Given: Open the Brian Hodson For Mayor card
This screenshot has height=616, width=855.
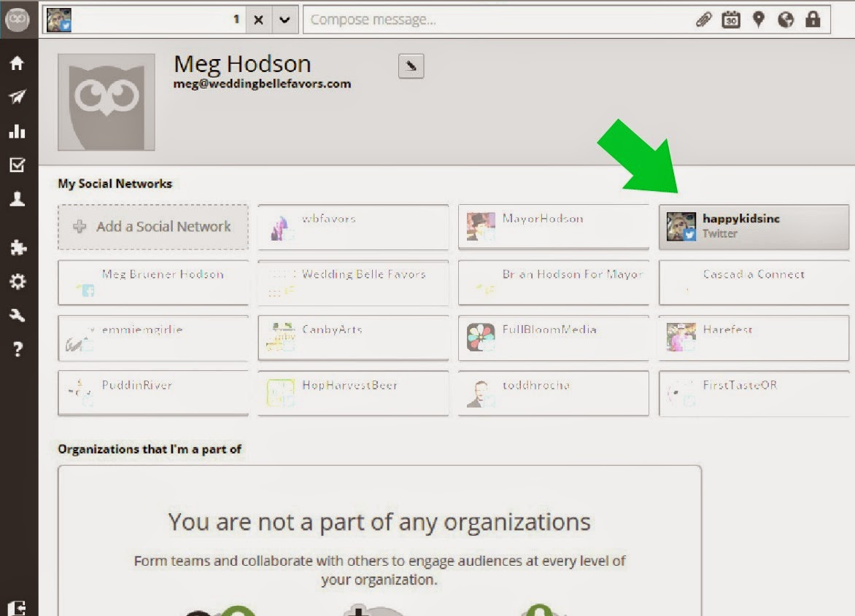Looking at the screenshot, I should click(554, 282).
